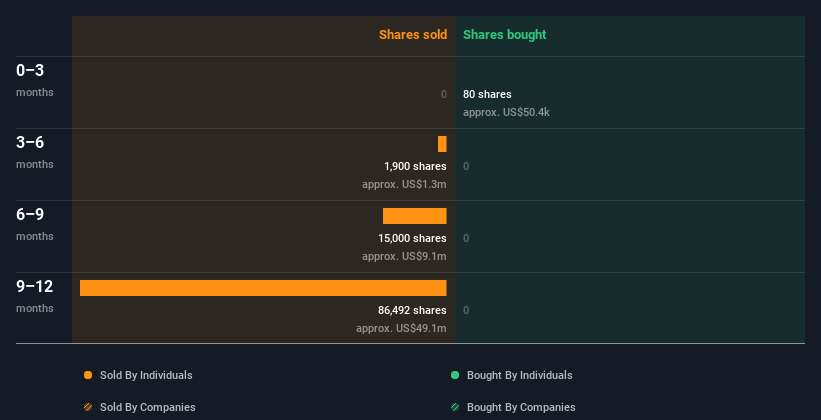Toggle the Bought By Companies legend label
This screenshot has width=821, height=420.
[521, 407]
